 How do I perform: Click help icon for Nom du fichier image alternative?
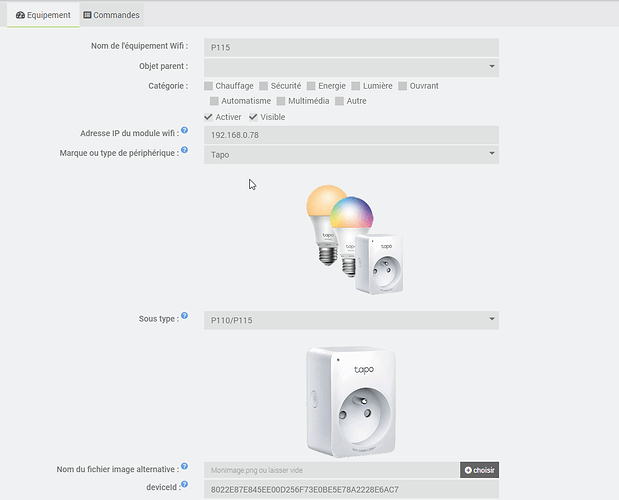click(x=184, y=466)
